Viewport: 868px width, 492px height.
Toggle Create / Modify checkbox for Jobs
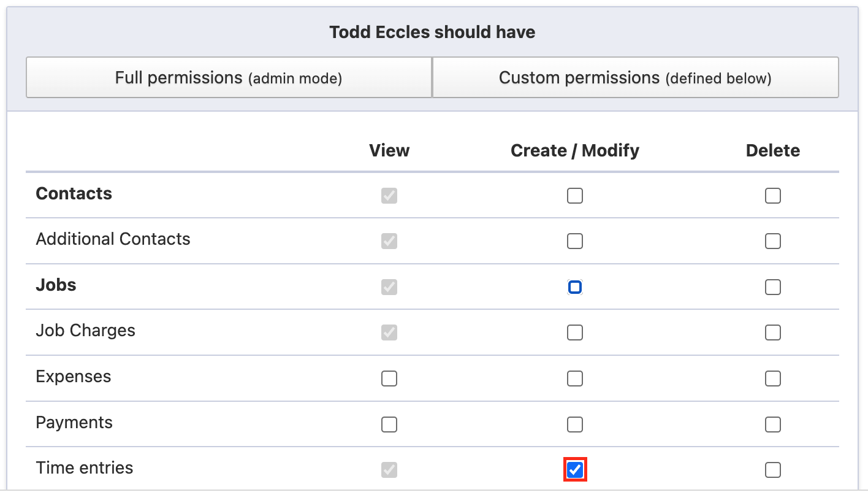tap(575, 287)
